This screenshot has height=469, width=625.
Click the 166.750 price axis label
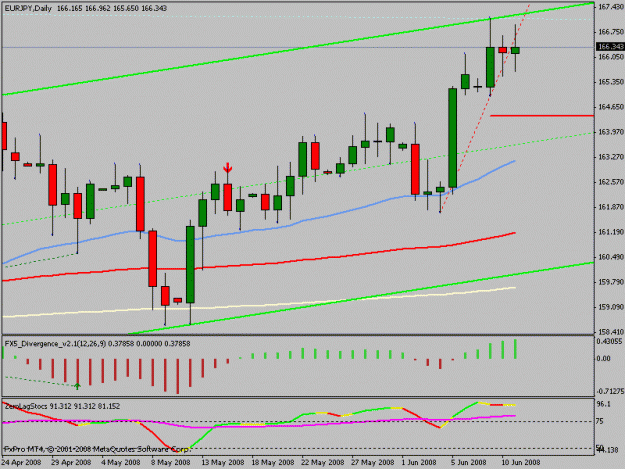611,32
